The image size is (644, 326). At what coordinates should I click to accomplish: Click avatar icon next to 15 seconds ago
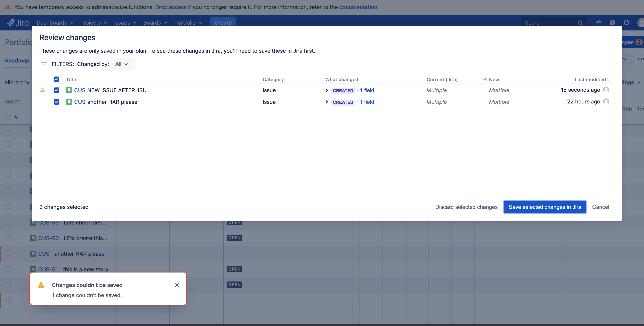(x=606, y=90)
